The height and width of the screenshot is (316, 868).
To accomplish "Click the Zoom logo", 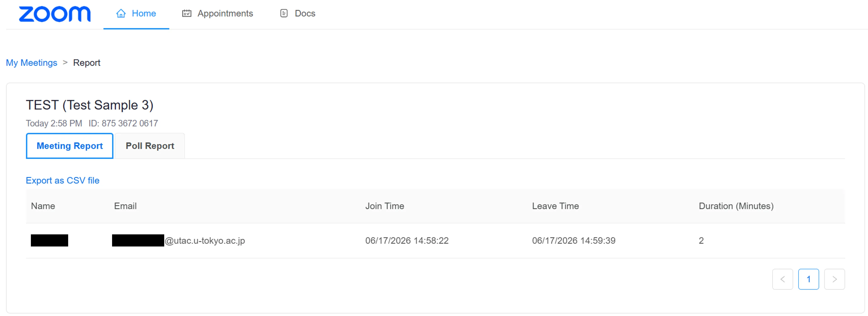I will [x=55, y=14].
